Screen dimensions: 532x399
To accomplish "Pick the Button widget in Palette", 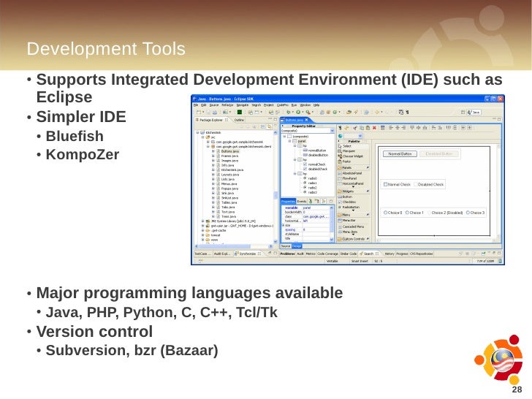I will click(x=345, y=197).
